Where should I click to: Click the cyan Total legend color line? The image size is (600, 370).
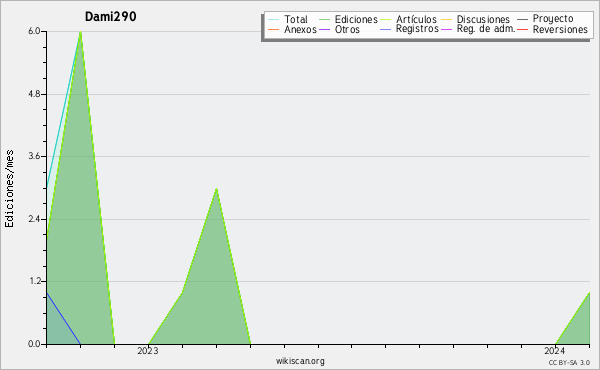point(274,19)
